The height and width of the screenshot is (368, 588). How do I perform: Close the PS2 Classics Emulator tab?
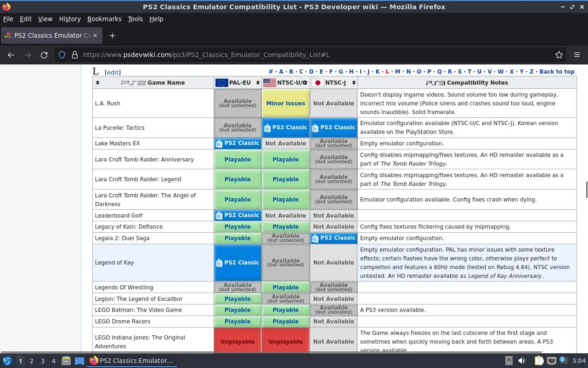point(96,35)
